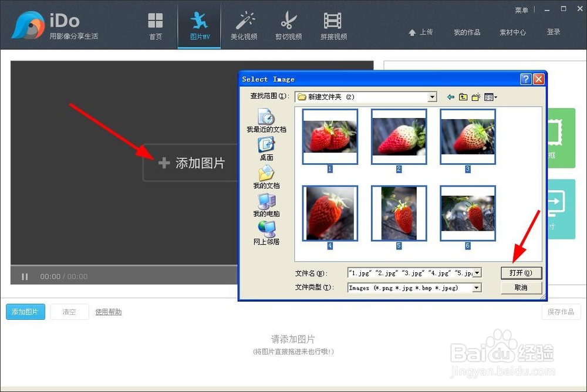Open the 使用帮助 help link

108,312
